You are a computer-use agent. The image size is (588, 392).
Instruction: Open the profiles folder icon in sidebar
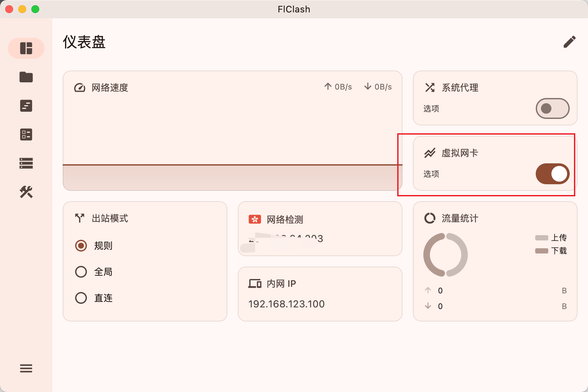tap(26, 77)
